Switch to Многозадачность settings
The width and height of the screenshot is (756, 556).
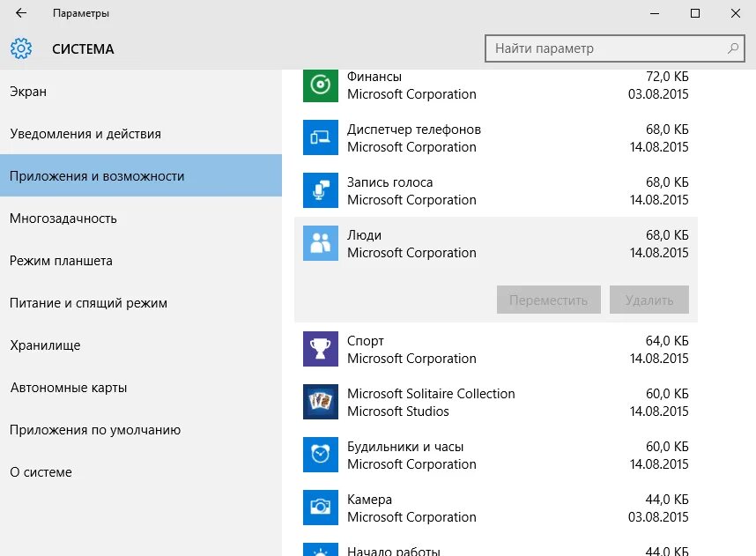[x=63, y=219]
